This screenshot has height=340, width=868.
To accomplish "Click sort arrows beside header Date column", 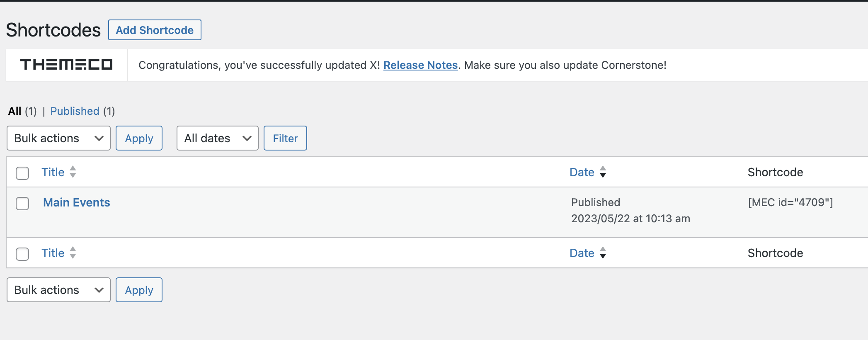I will [603, 172].
